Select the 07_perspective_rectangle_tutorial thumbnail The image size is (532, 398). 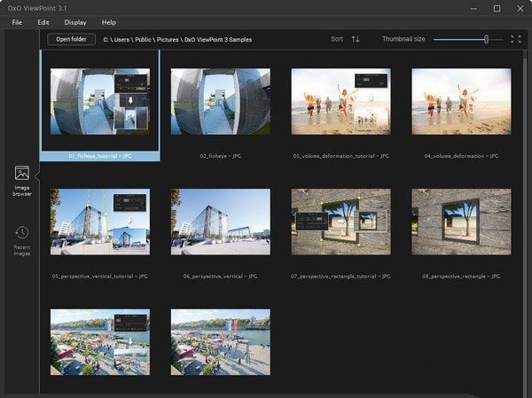click(341, 222)
